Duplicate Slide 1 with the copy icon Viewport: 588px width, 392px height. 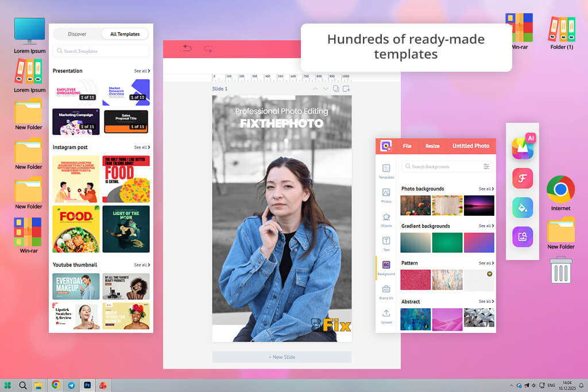point(336,89)
